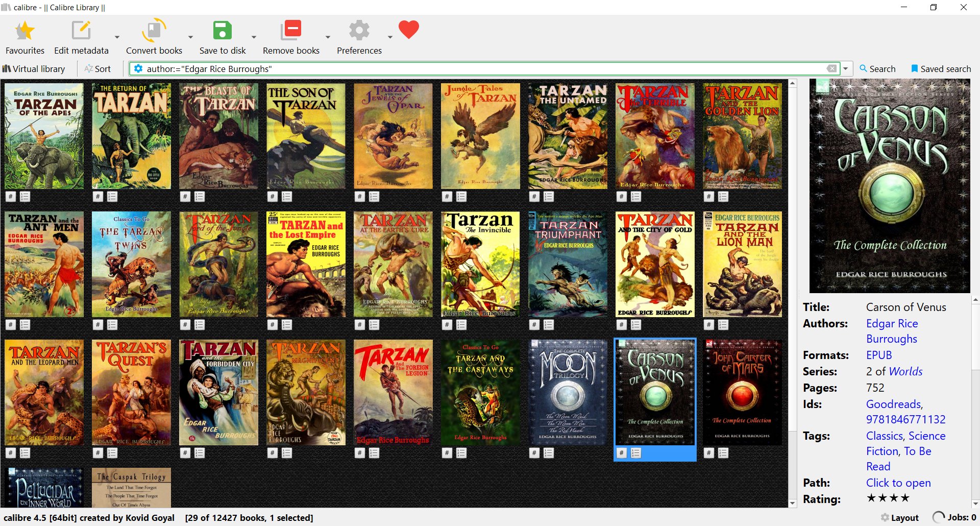
Task: Click the list emblem under The Son of Tarzan
Action: coord(287,197)
